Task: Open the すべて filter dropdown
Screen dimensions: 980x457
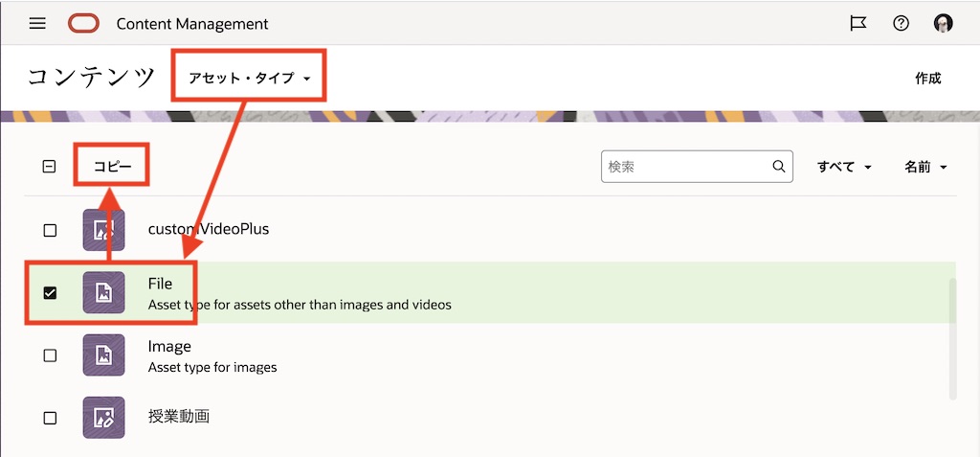Action: (x=844, y=167)
